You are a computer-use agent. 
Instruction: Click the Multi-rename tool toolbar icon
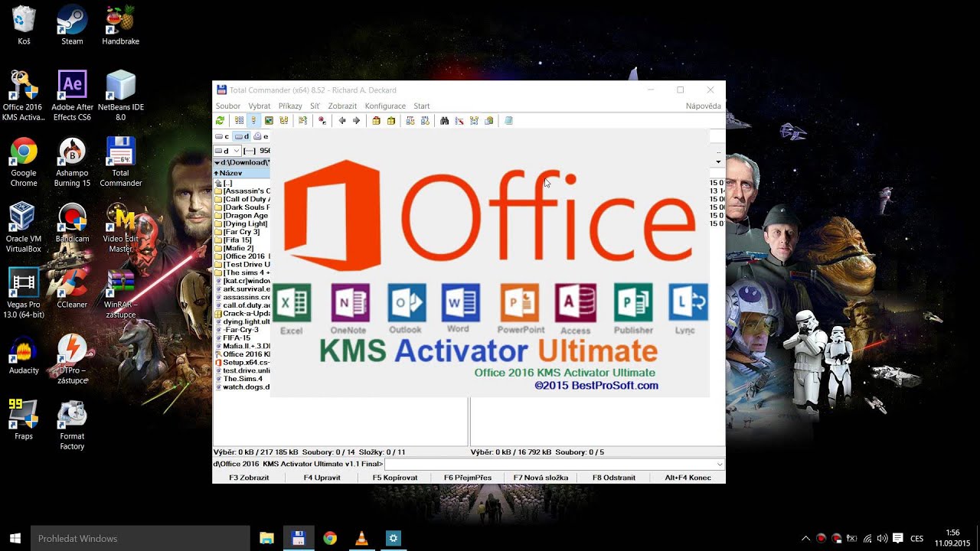pyautogui.click(x=459, y=121)
